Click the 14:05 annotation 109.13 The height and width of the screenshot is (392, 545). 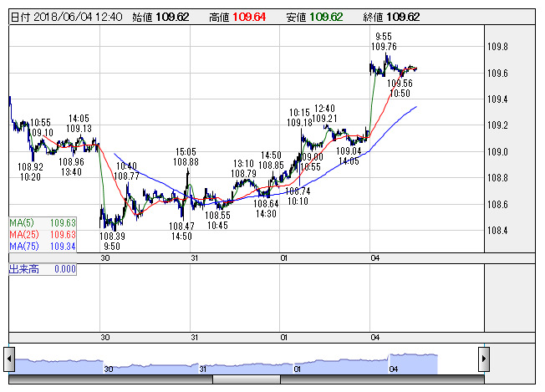pyautogui.click(x=79, y=124)
